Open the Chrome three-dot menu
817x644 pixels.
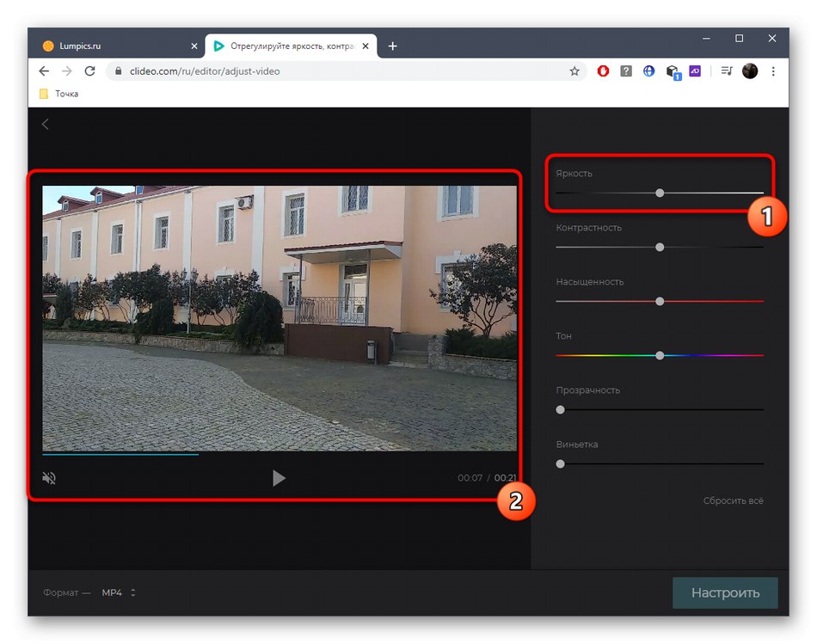pos(773,71)
